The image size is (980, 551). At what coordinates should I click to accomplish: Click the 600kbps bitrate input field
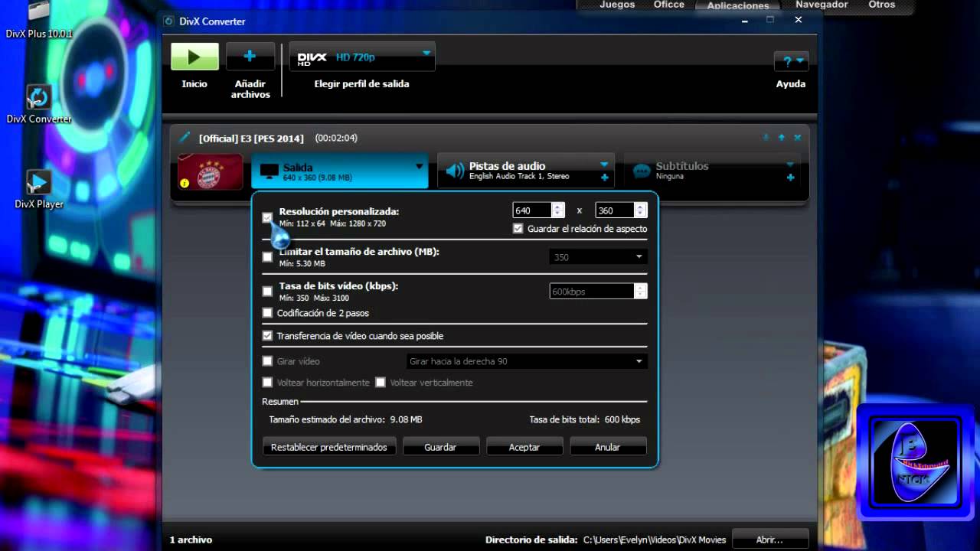(592, 292)
